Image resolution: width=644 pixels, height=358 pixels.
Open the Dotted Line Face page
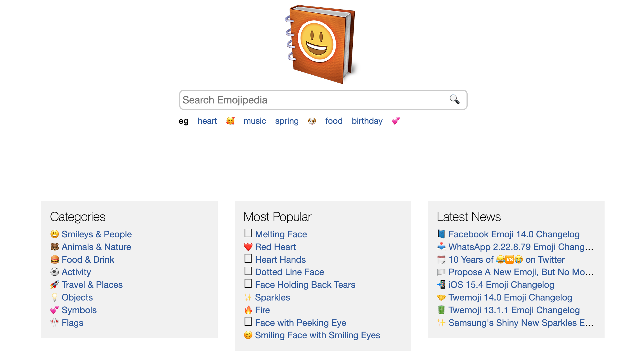tap(289, 272)
